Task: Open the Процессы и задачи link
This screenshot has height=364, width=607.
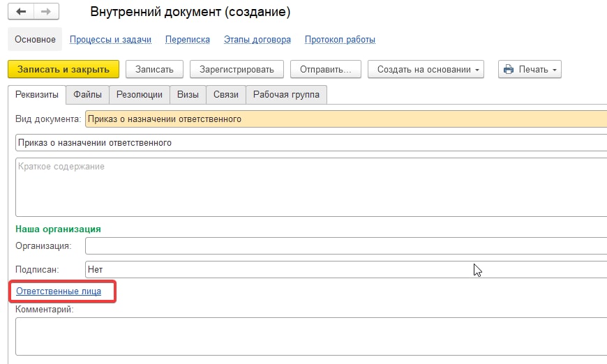Action: (110, 40)
